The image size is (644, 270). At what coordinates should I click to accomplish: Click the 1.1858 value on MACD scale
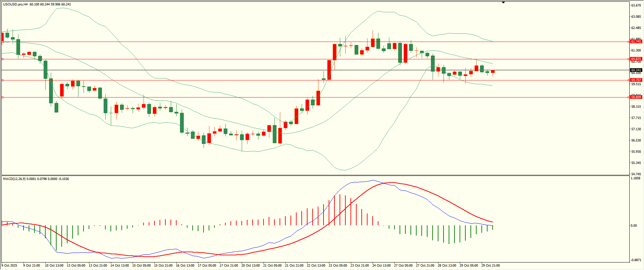[635, 178]
